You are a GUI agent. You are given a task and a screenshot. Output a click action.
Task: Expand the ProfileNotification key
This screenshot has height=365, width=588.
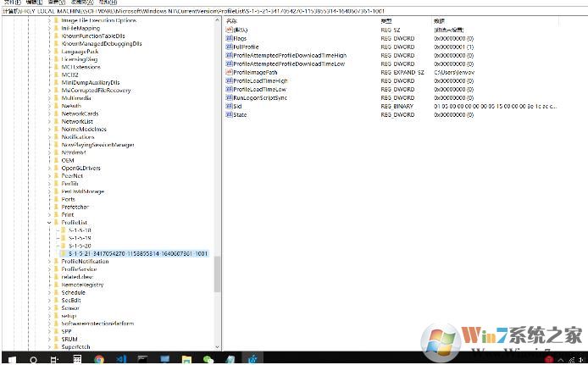coord(50,262)
